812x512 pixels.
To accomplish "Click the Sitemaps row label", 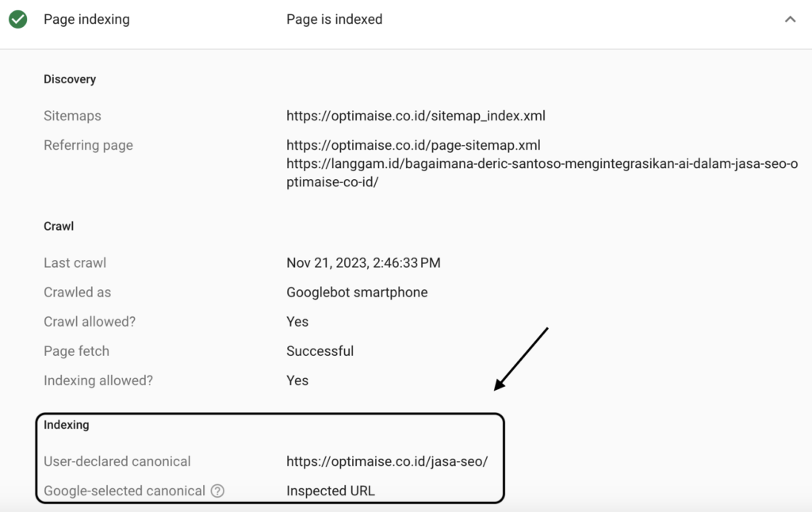I will point(72,116).
